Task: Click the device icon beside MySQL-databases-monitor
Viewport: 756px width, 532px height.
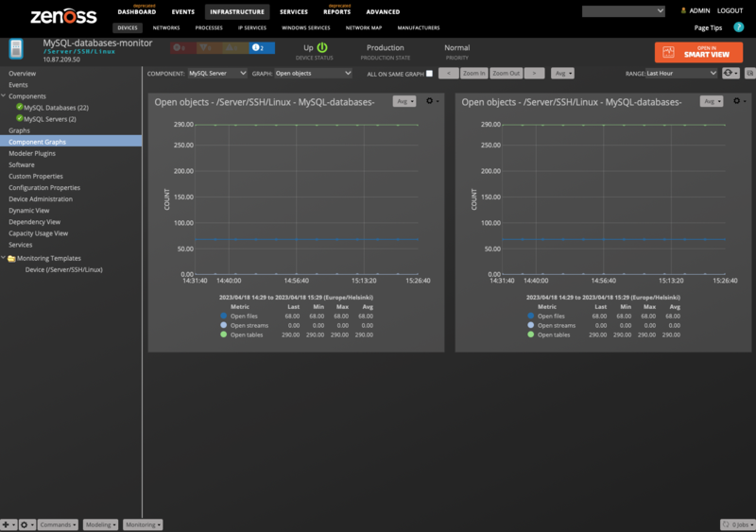Action: (16, 49)
